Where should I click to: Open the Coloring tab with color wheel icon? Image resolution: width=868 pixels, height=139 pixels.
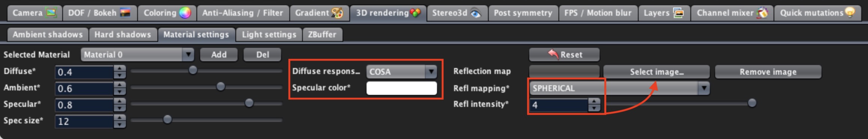(167, 13)
